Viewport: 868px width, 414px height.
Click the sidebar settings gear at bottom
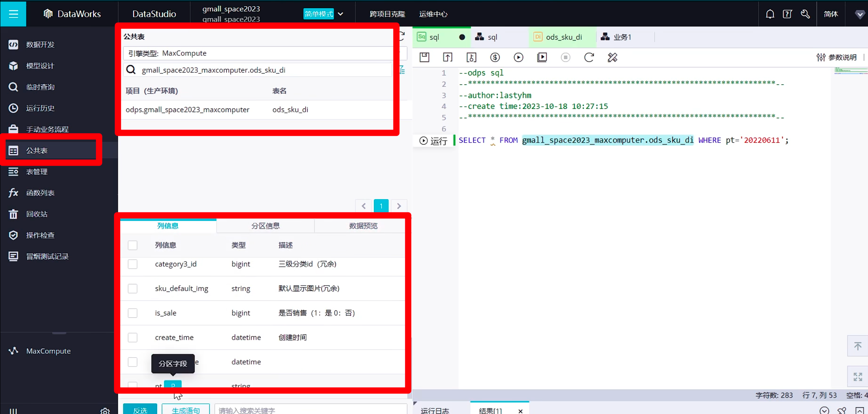[x=105, y=411]
